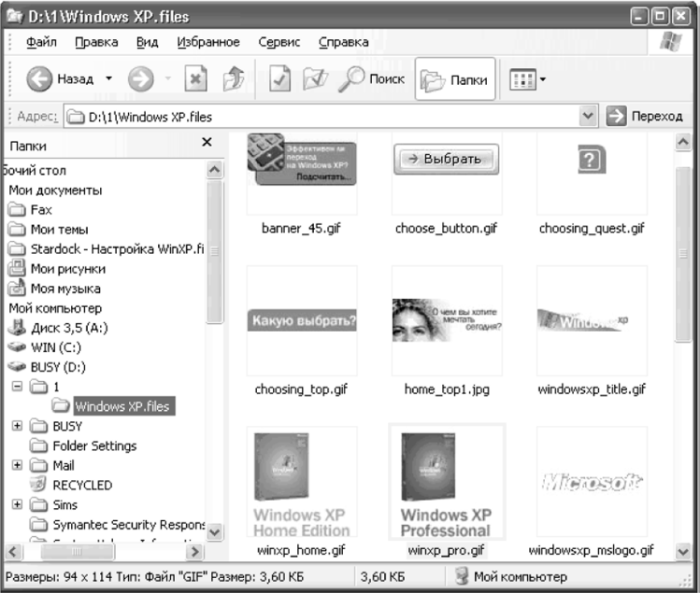
Task: Expand the Sims folder plus box
Action: pos(17,504)
